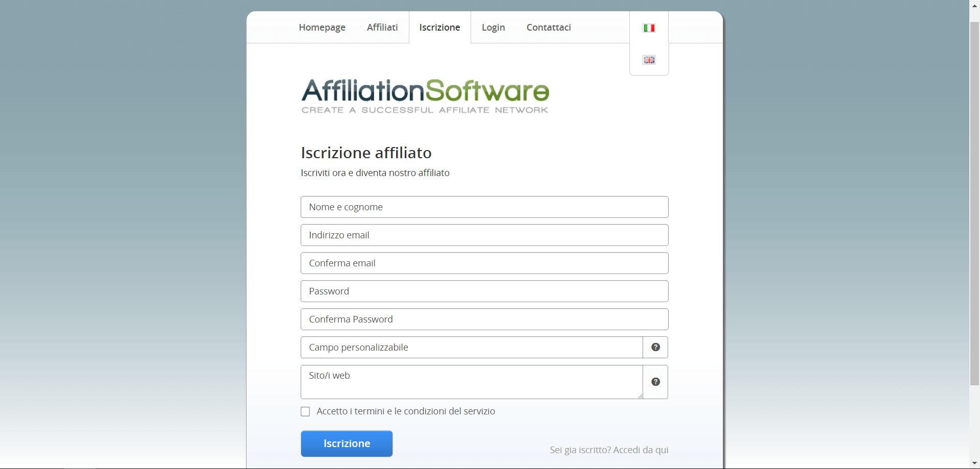Select the Conferma email field

click(484, 263)
